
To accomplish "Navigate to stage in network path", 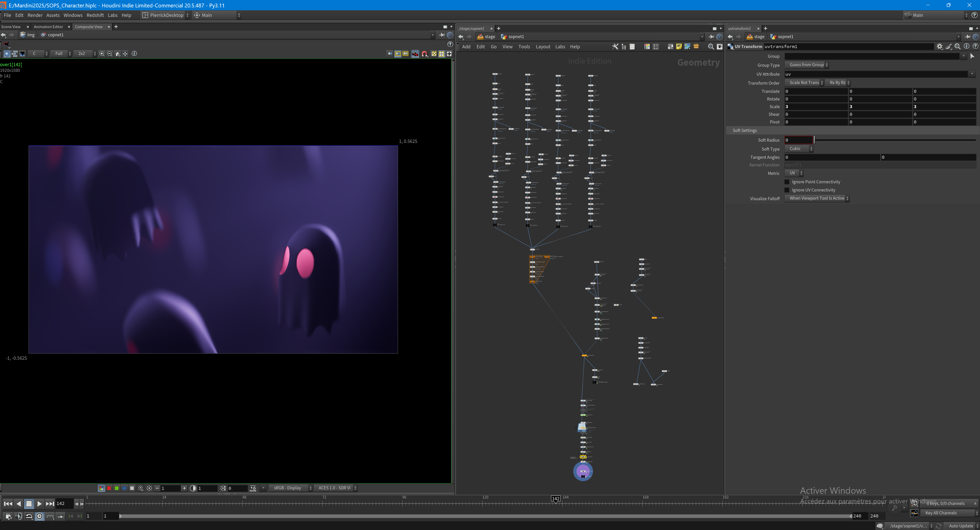I will coord(487,37).
